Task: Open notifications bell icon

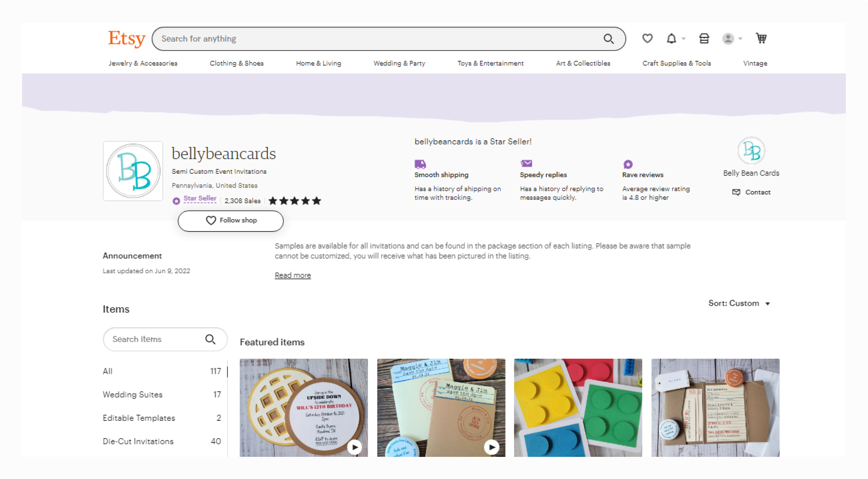Action: [671, 39]
